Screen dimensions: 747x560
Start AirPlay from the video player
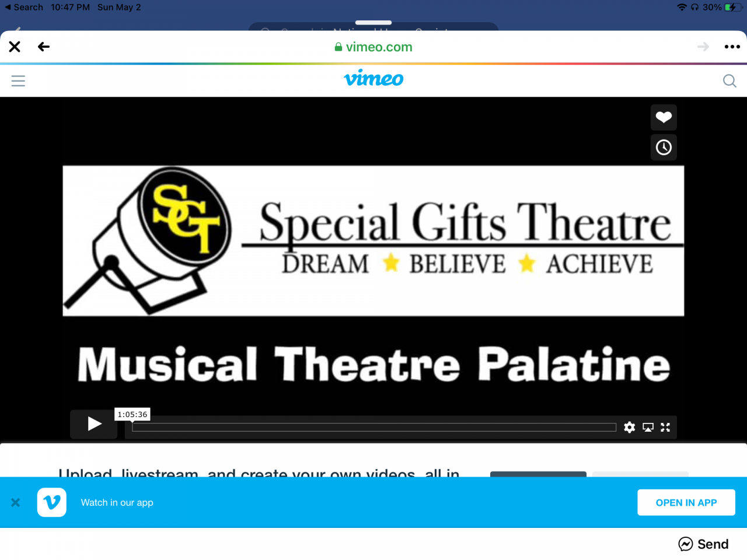pos(648,428)
